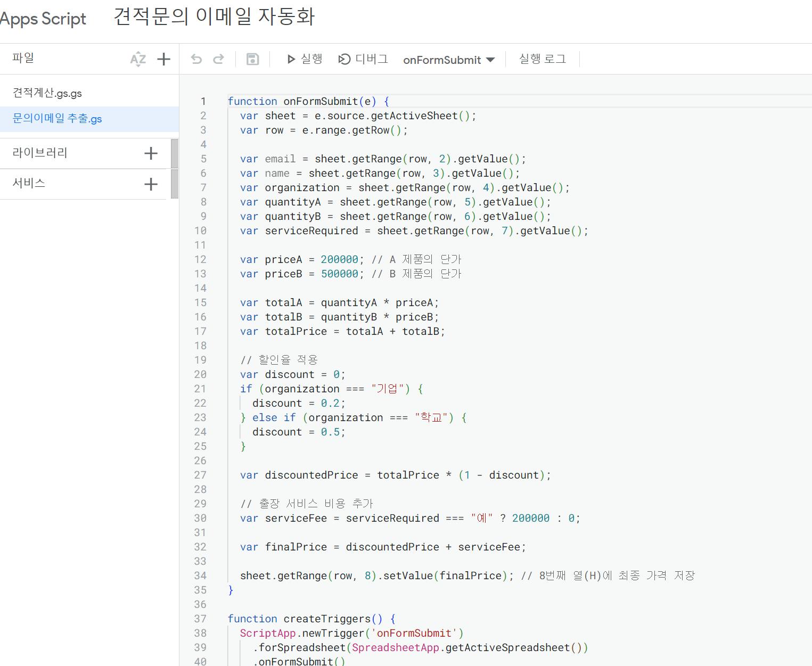Click the 'var quantityB' declaration line
Screen dimensions: 812x666
(x=396, y=216)
